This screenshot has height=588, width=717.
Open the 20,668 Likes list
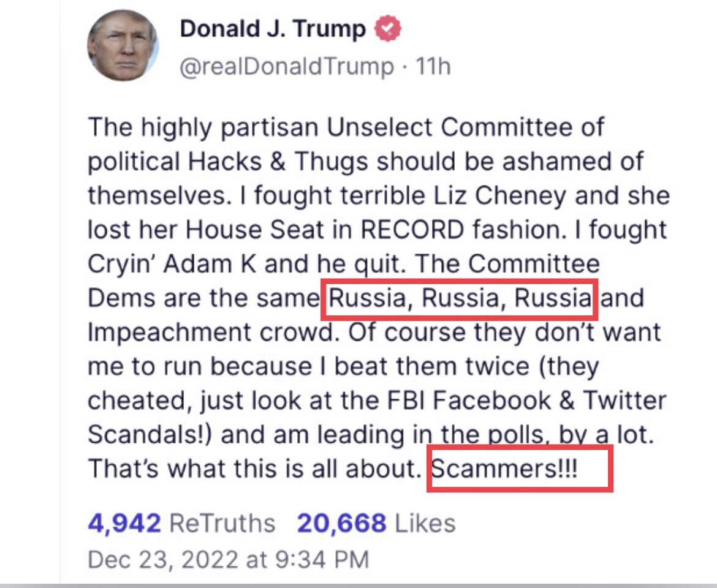point(376,523)
